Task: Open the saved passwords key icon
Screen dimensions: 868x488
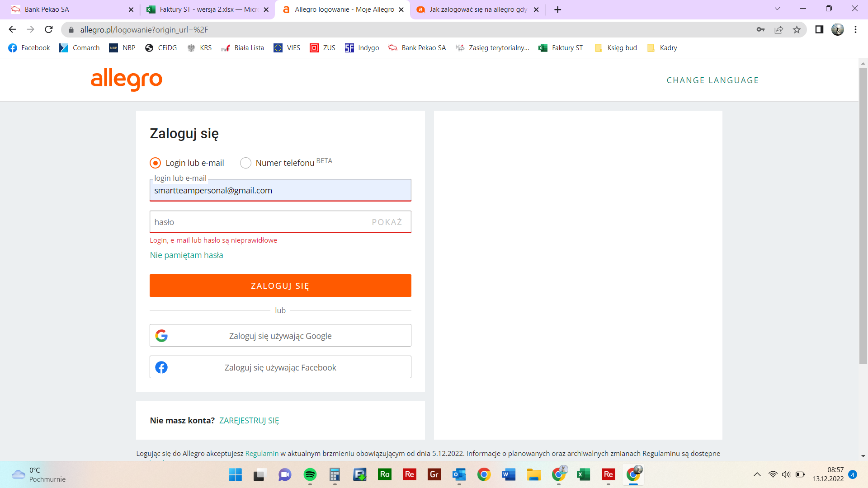Action: pyautogui.click(x=760, y=30)
